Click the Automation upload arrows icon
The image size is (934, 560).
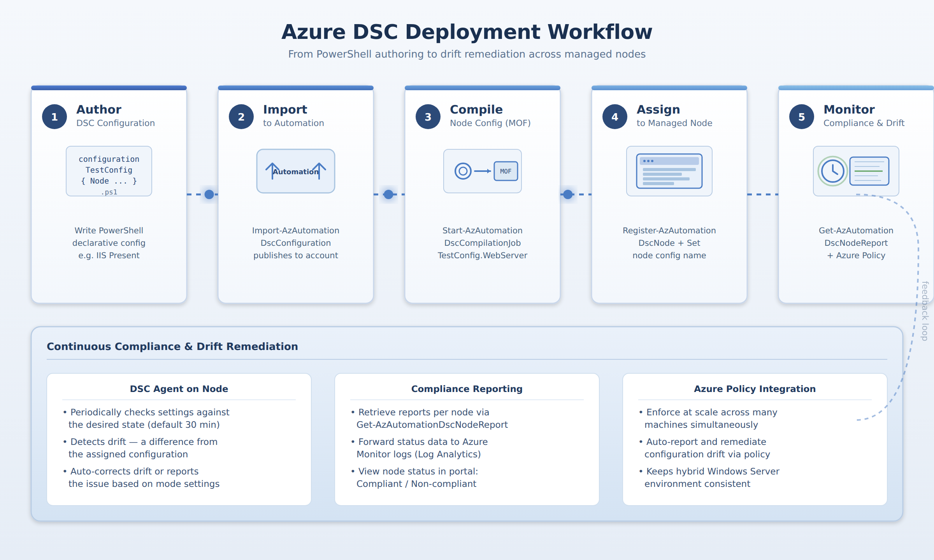click(296, 171)
